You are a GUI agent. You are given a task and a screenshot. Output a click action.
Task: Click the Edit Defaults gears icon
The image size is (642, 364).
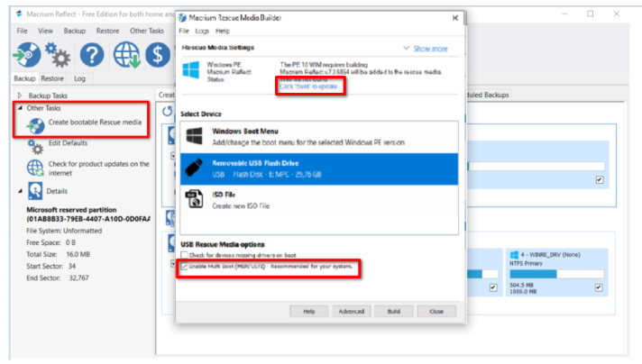pos(36,147)
